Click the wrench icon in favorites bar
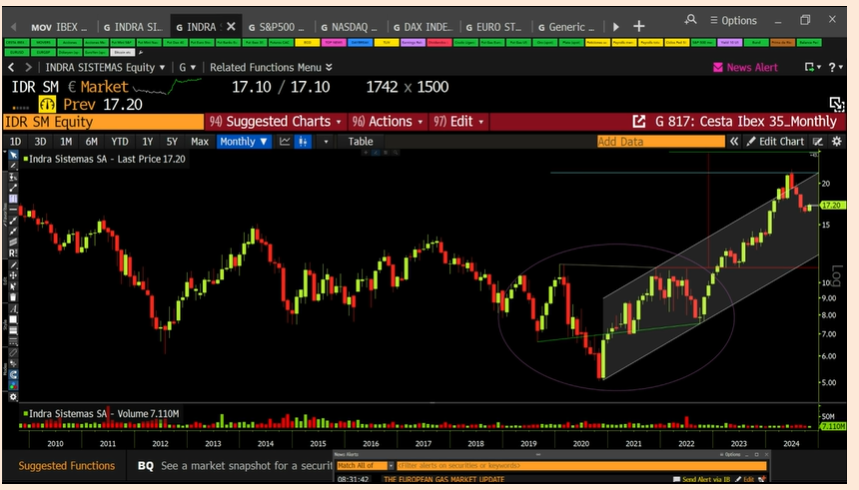Screen dimensions: 859x490 pos(141,53)
